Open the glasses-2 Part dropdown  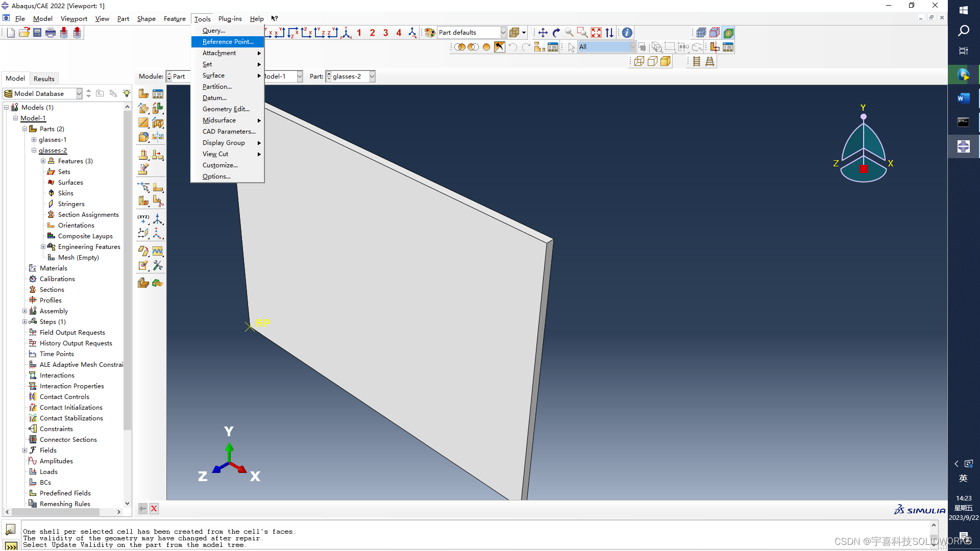pos(372,77)
